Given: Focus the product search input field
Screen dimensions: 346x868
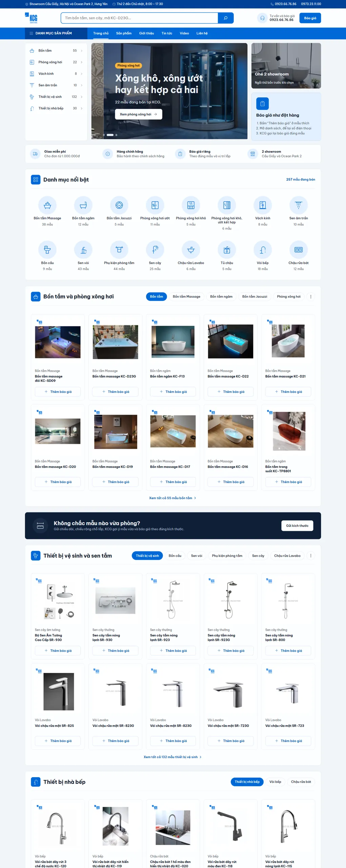Looking at the screenshot, I should coord(139,18).
